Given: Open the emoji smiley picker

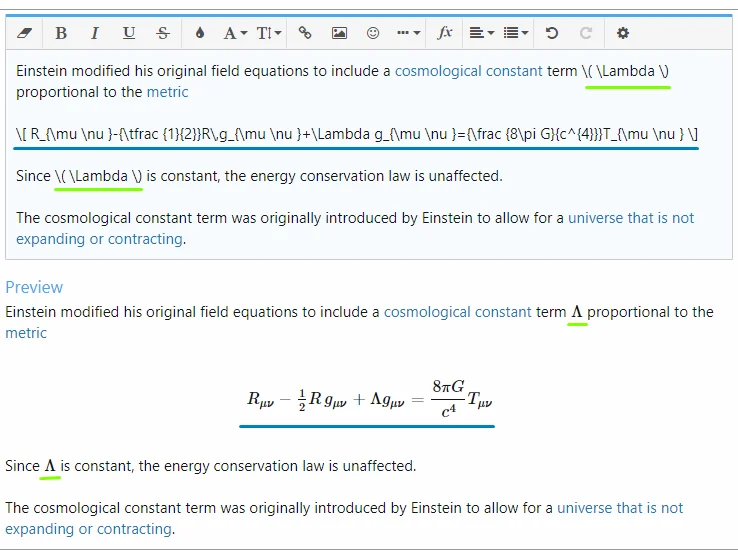Looking at the screenshot, I should pos(373,33).
